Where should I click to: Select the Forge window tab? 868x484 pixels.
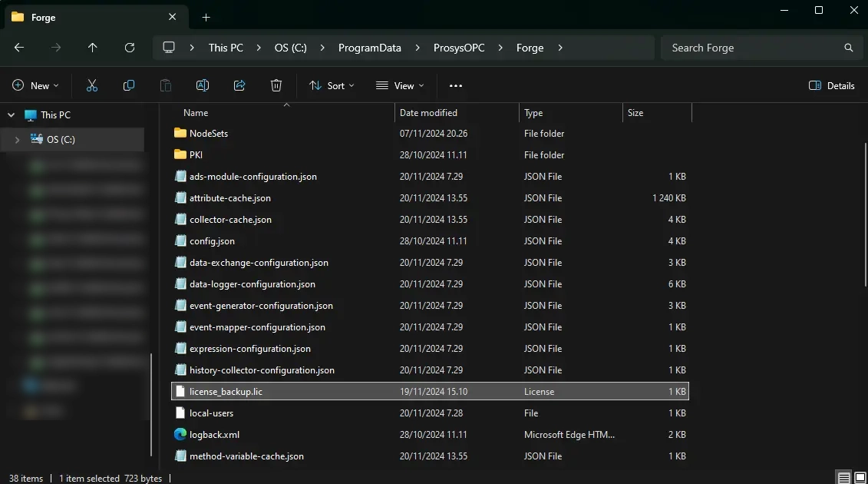(x=97, y=17)
